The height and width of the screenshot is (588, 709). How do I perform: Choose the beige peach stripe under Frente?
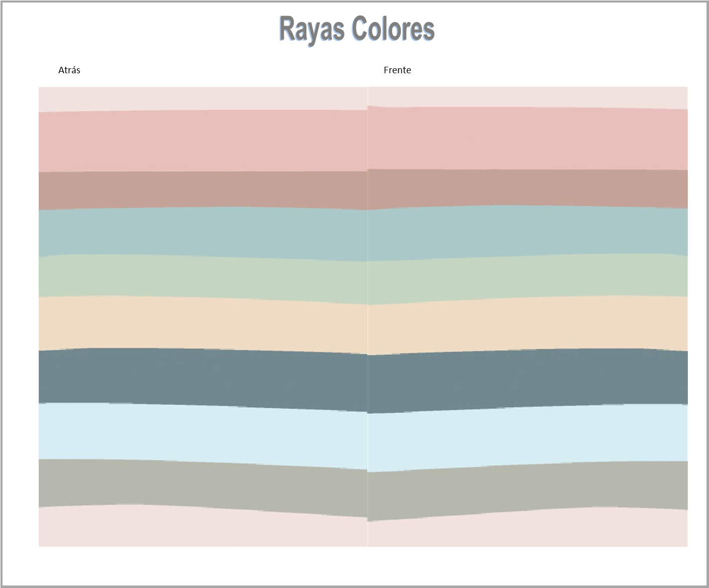[x=527, y=324]
